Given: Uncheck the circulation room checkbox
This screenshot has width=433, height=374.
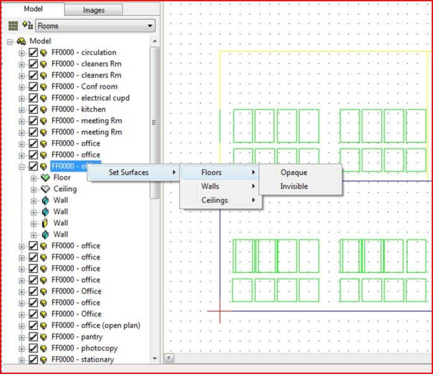Looking at the screenshot, I should tap(33, 53).
